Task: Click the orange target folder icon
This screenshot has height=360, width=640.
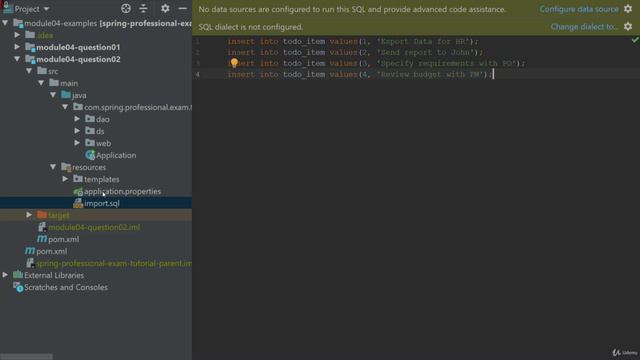Action: pos(42,215)
